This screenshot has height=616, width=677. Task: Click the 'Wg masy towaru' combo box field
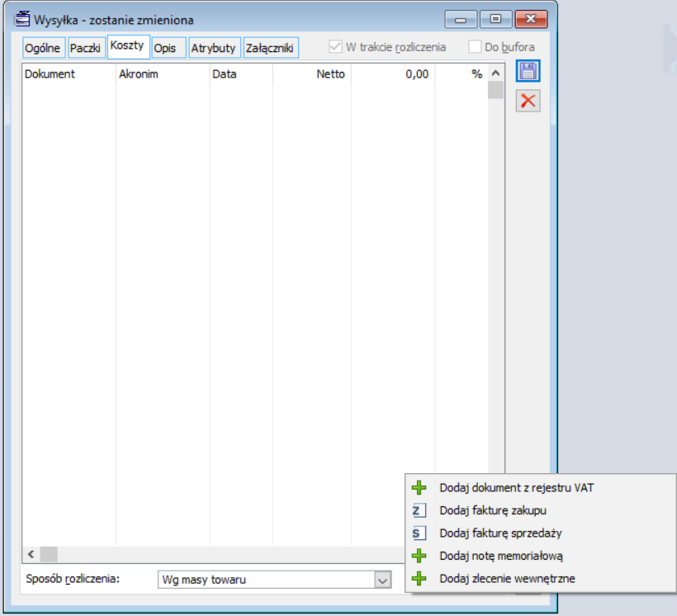(275, 580)
